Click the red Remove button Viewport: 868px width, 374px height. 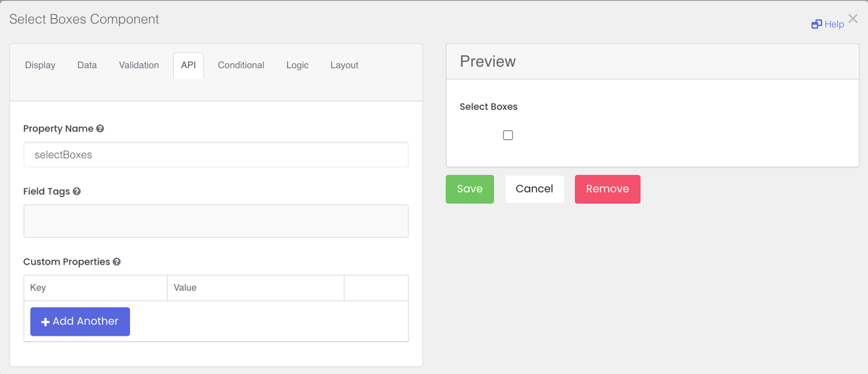pos(607,189)
